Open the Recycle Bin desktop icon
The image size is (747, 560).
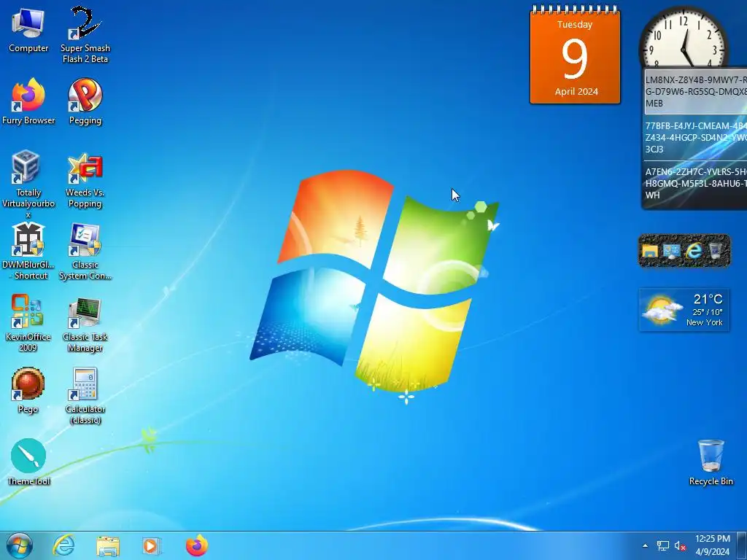711,462
